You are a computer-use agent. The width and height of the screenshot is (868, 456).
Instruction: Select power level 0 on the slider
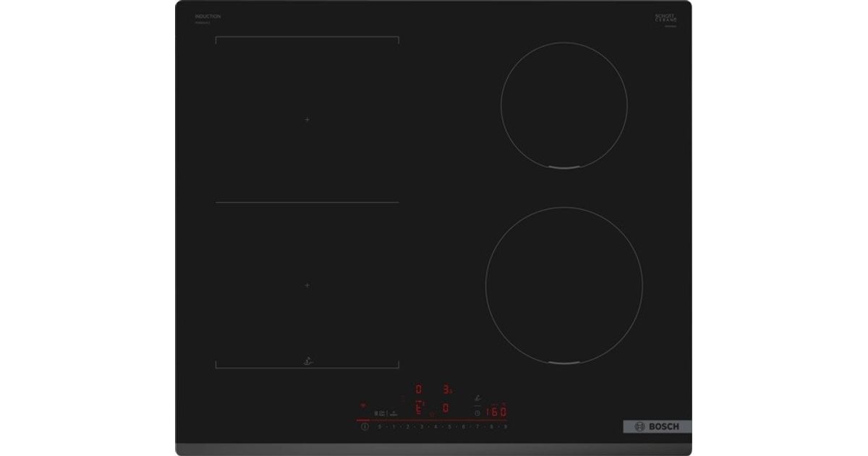click(x=380, y=427)
